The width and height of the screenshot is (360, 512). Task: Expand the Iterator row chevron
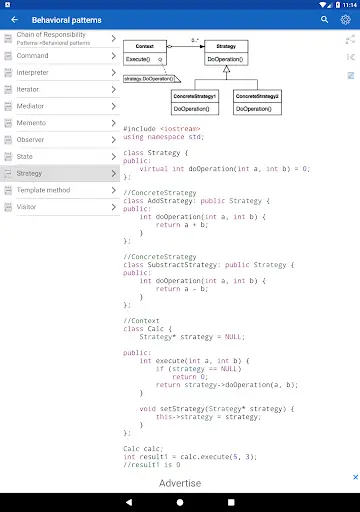(x=114, y=89)
